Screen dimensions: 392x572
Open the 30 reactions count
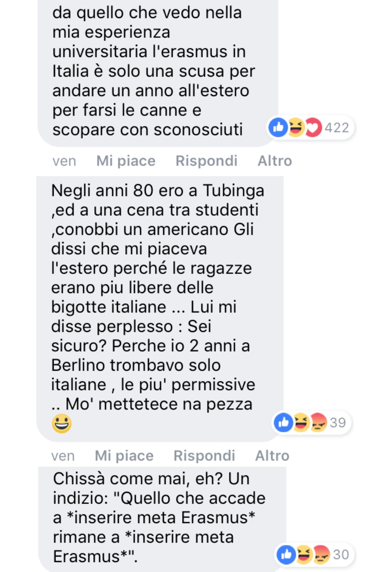(x=341, y=555)
